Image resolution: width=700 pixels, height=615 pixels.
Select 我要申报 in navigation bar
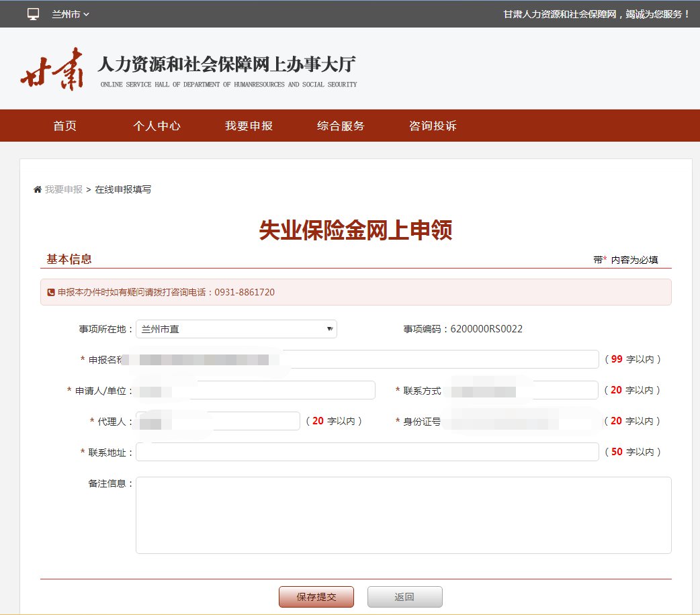pyautogui.click(x=249, y=126)
